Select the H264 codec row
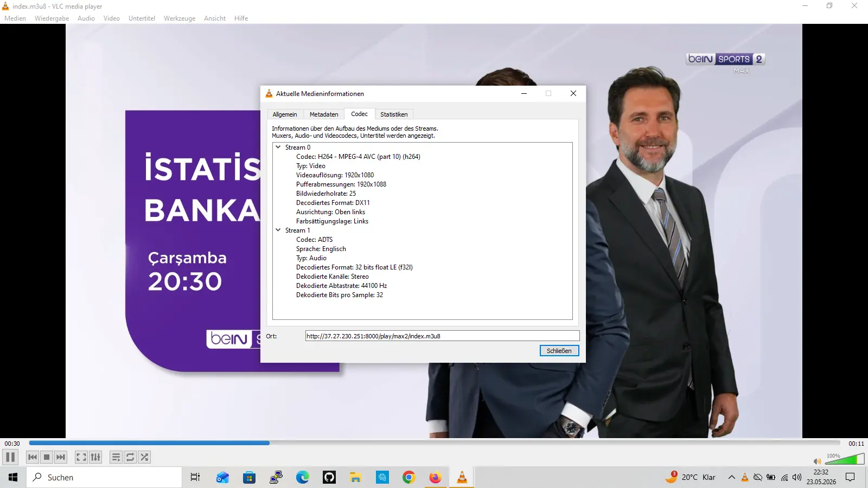 pos(358,157)
